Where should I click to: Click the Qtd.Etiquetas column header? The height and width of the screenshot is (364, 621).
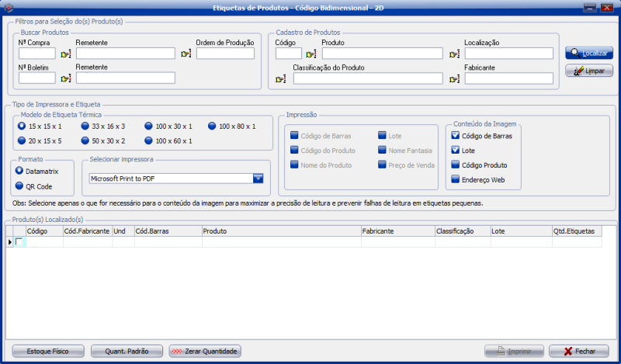(574, 231)
